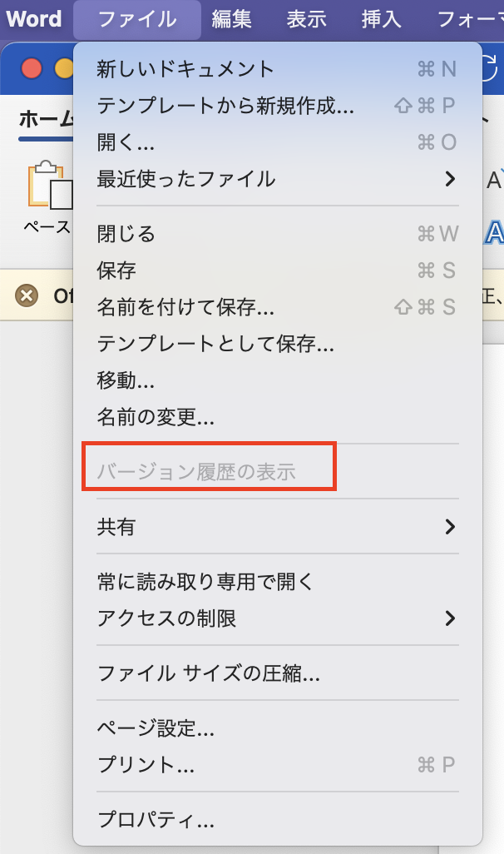504x854 pixels.
Task: Choose 新しいドキュメント from the File menu
Action: 185,68
